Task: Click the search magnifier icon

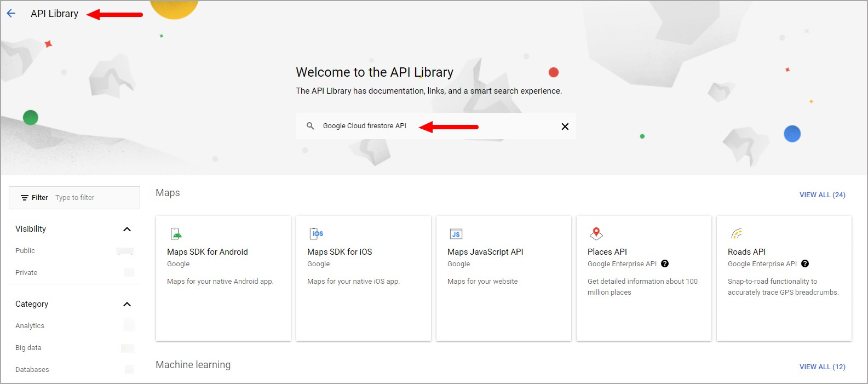Action: pyautogui.click(x=311, y=126)
